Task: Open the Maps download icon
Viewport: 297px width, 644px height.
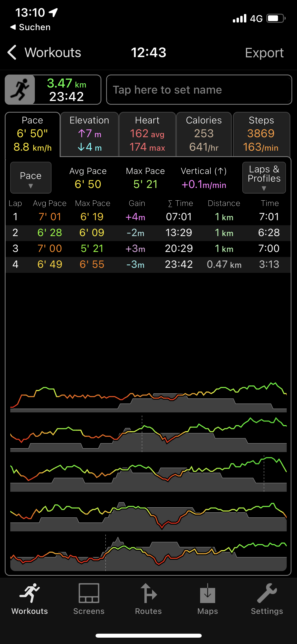Action: (208, 593)
